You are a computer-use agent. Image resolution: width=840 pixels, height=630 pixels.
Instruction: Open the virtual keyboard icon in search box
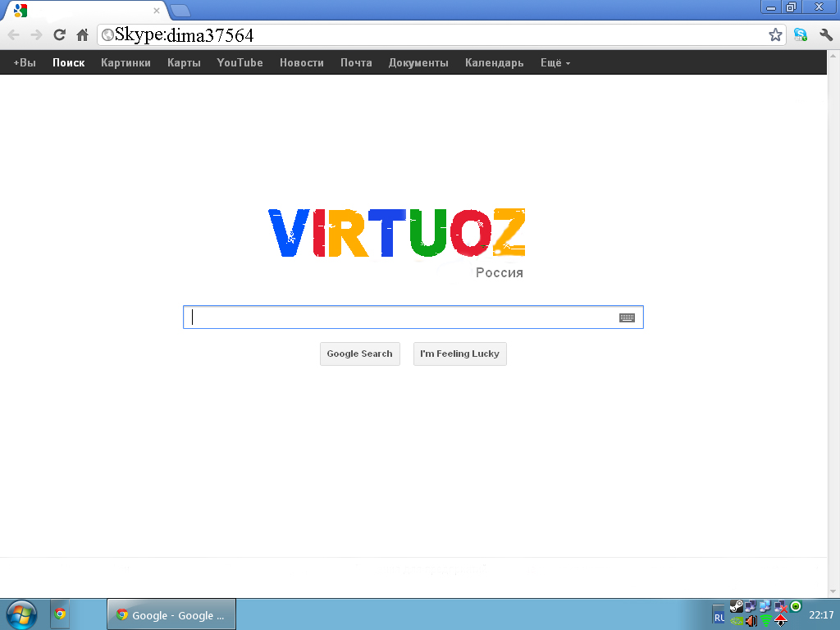pyautogui.click(x=627, y=317)
